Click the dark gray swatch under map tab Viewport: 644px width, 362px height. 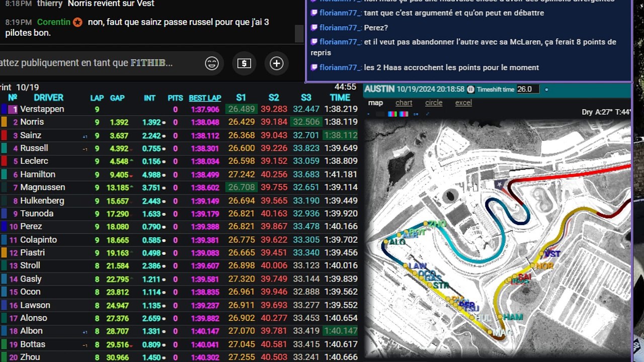pos(380,114)
